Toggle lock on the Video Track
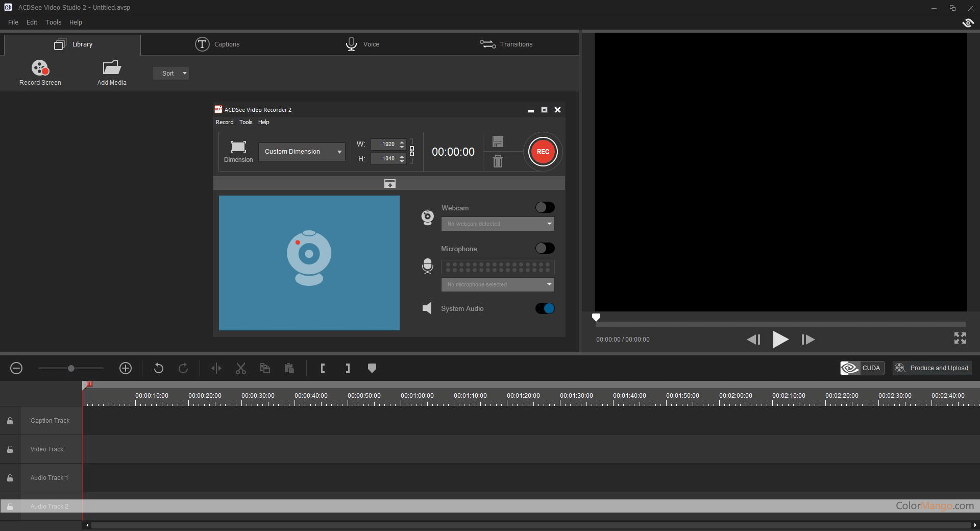Screen dimensions: 980x531 click(x=10, y=449)
